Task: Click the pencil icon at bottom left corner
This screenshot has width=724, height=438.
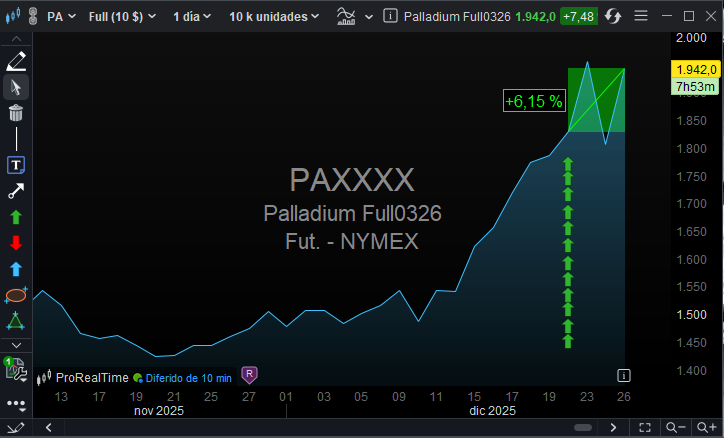Action: (15, 428)
